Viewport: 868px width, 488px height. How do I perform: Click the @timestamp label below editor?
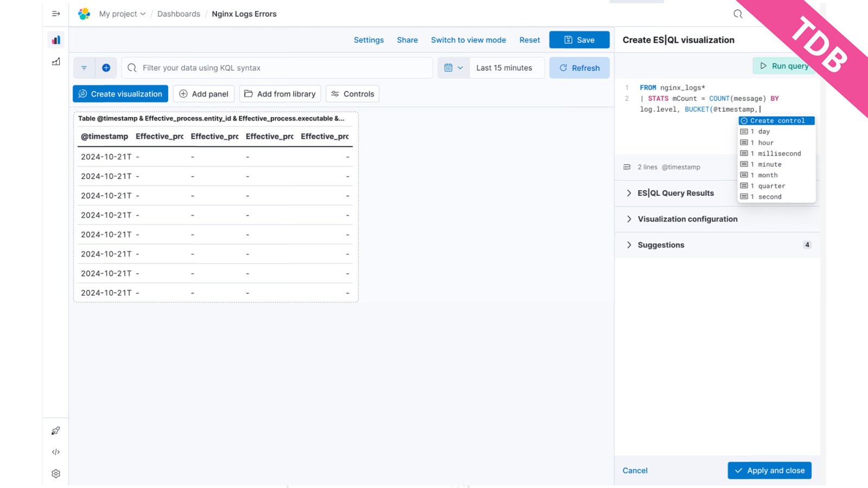pyautogui.click(x=681, y=167)
